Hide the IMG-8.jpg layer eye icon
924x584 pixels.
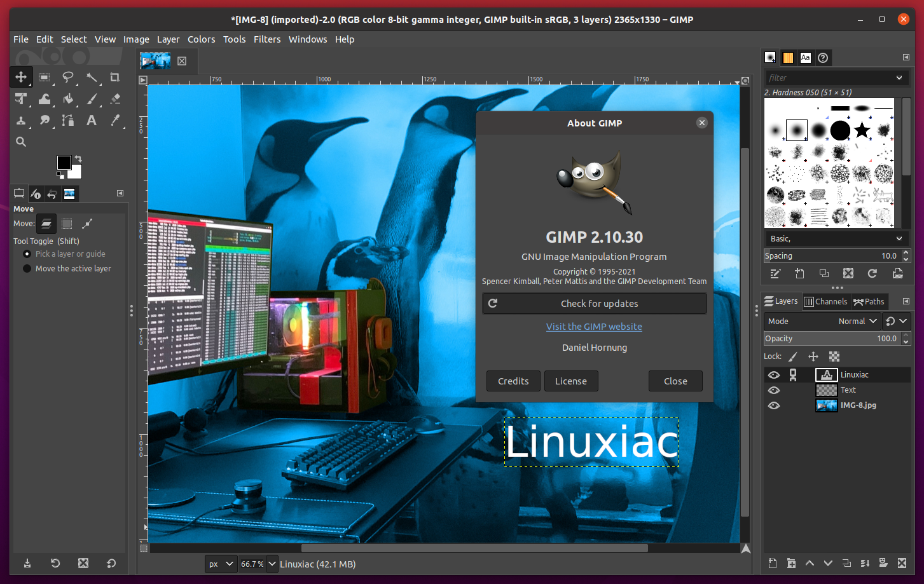tap(774, 405)
